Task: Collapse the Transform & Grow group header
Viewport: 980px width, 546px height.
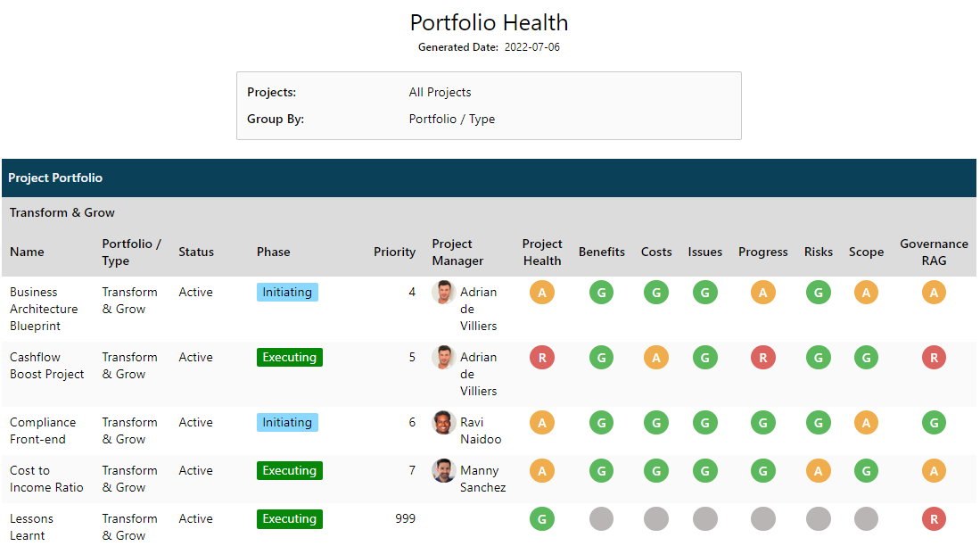Action: (62, 212)
